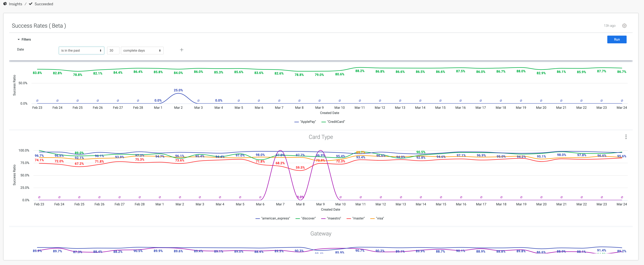644x265 pixels.
Task: Open the 'complete days' dropdown
Action: click(x=142, y=51)
